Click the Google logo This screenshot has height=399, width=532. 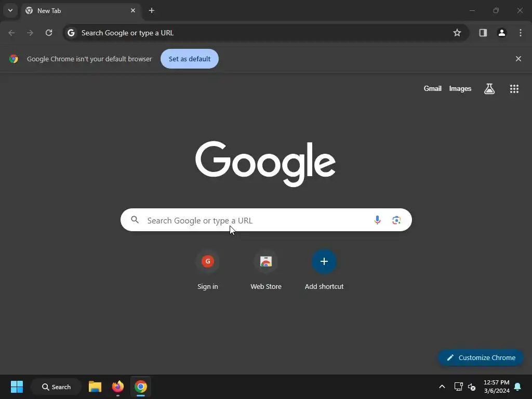pos(265,164)
